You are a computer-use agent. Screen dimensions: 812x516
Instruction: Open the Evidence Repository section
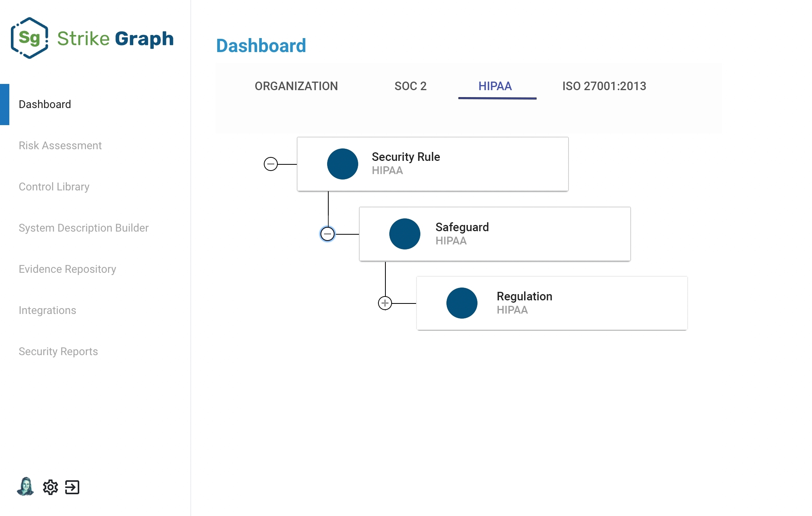tap(67, 269)
